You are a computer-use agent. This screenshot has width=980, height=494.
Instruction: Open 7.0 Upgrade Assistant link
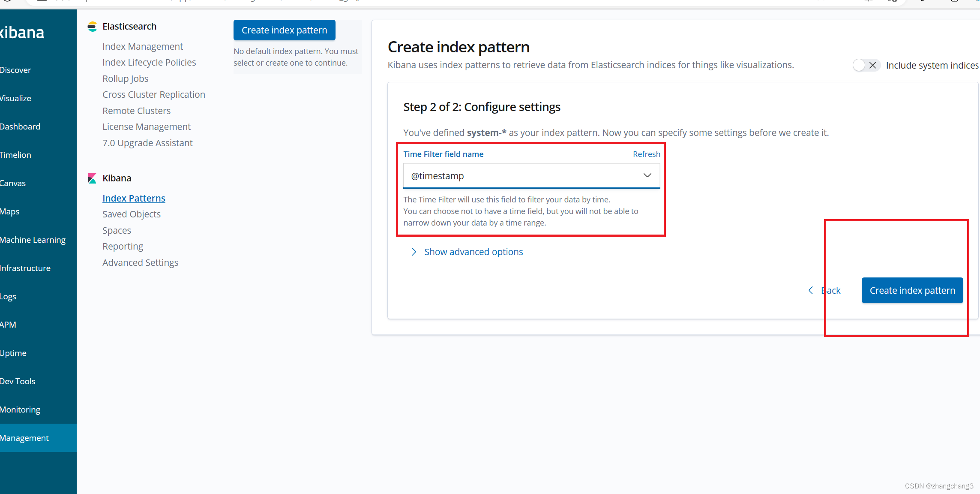point(148,143)
